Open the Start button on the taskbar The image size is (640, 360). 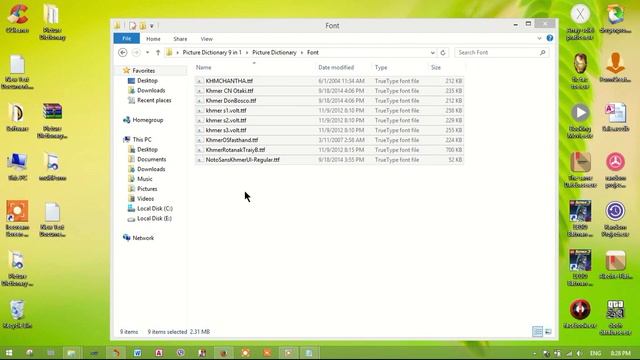click(9, 353)
